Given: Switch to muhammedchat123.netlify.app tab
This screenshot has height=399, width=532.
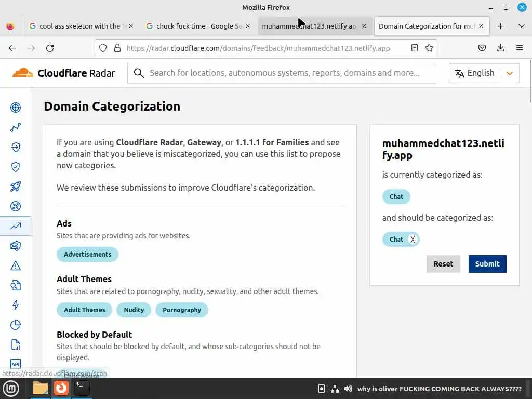Looking at the screenshot, I should click(309, 26).
